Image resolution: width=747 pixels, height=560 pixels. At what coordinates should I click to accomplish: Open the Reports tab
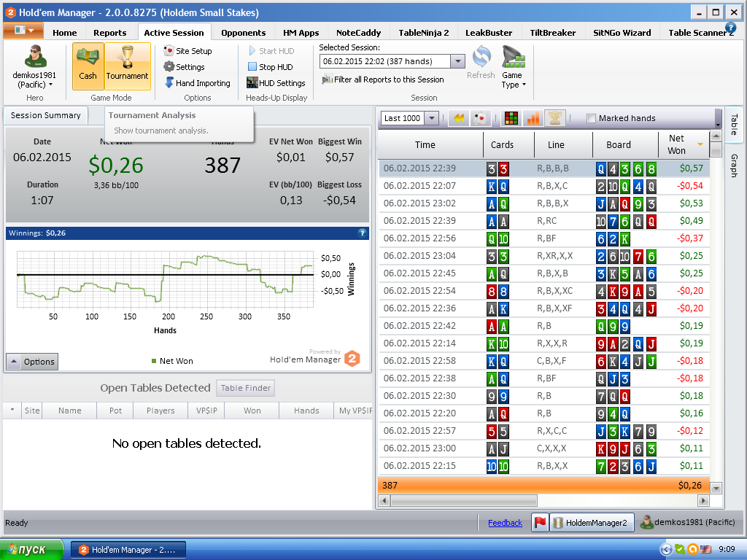(x=109, y=32)
